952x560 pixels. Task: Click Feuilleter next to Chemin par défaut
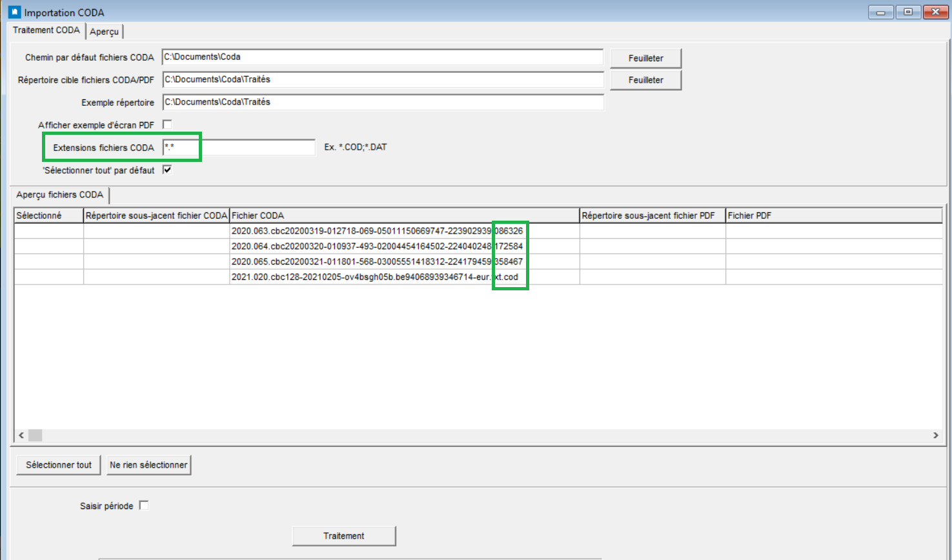tap(645, 58)
